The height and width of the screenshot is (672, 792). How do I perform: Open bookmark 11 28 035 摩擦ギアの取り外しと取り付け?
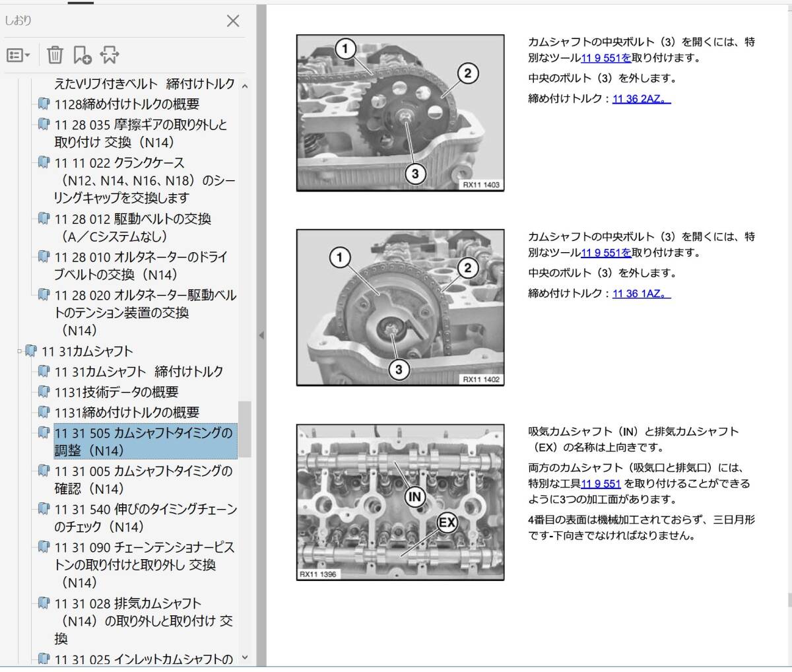pyautogui.click(x=141, y=133)
